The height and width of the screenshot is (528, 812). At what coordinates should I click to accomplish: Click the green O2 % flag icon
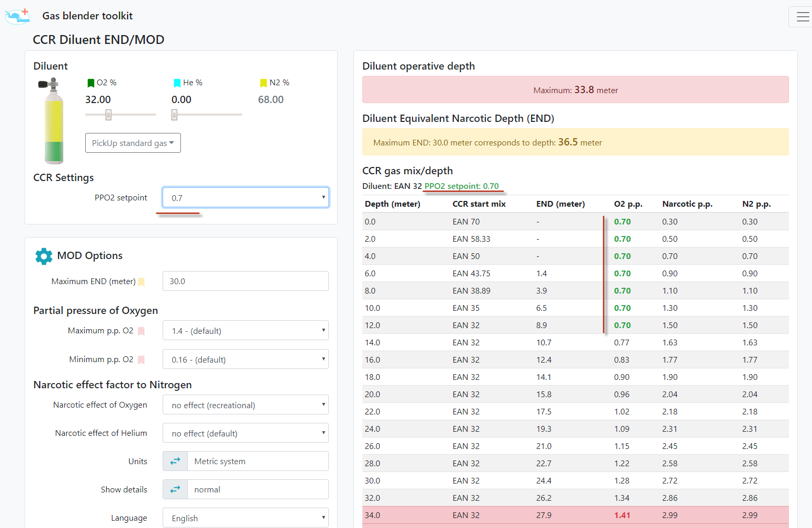[x=90, y=83]
